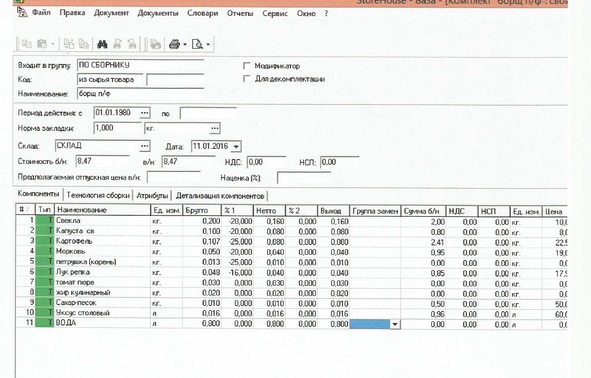Click the Наценка (%) input field
The image size is (591, 378).
point(304,178)
